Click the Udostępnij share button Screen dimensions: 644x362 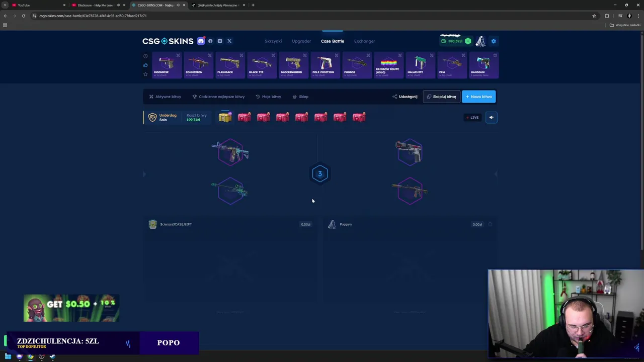click(405, 97)
